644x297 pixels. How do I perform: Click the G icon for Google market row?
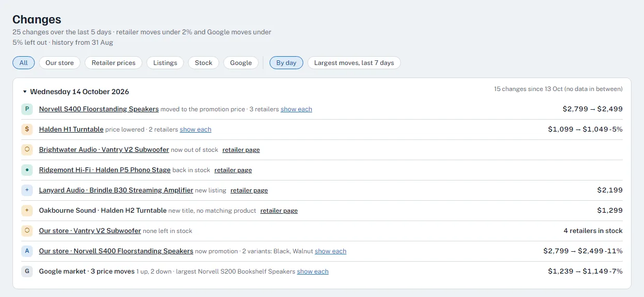(27, 272)
